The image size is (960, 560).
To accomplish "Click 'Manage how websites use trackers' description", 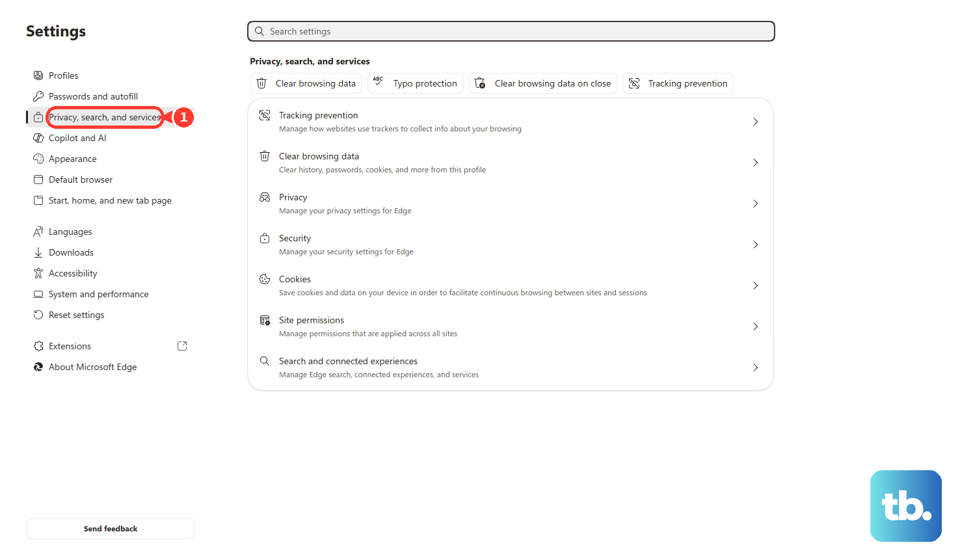I will (x=400, y=129).
